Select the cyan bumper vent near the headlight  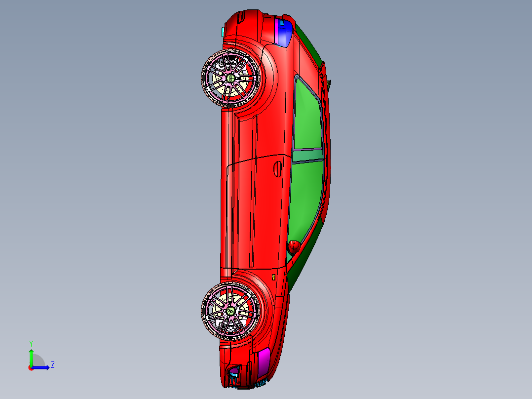tap(233, 374)
